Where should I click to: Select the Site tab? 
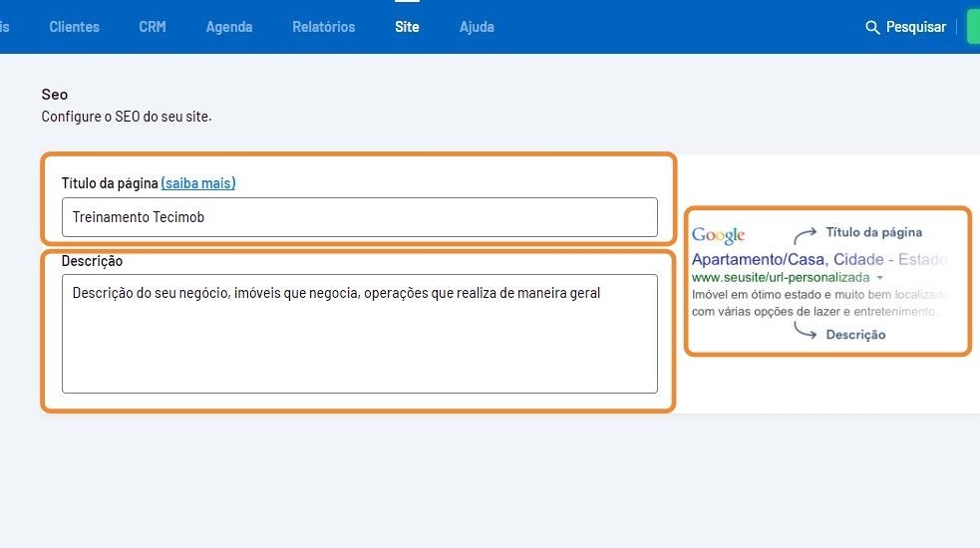pyautogui.click(x=407, y=27)
